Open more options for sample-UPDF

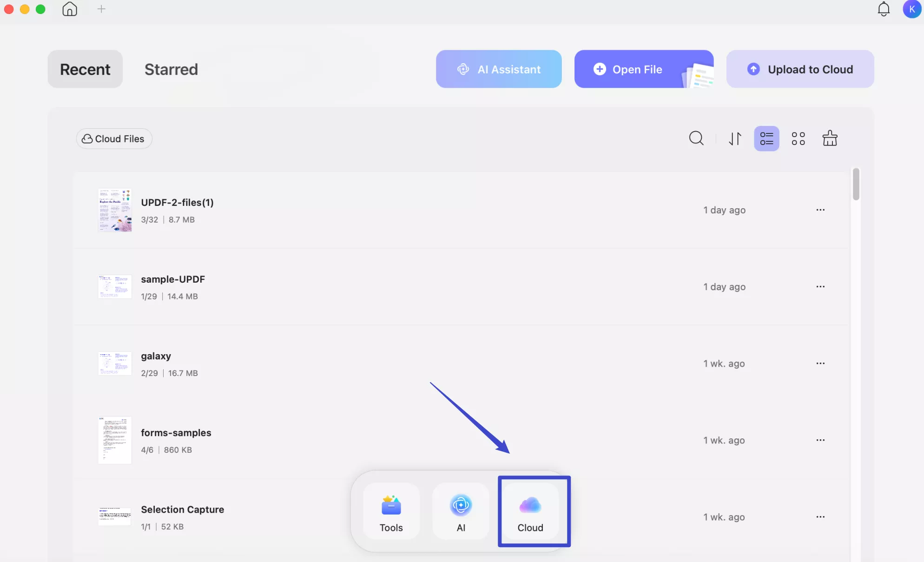tap(820, 287)
